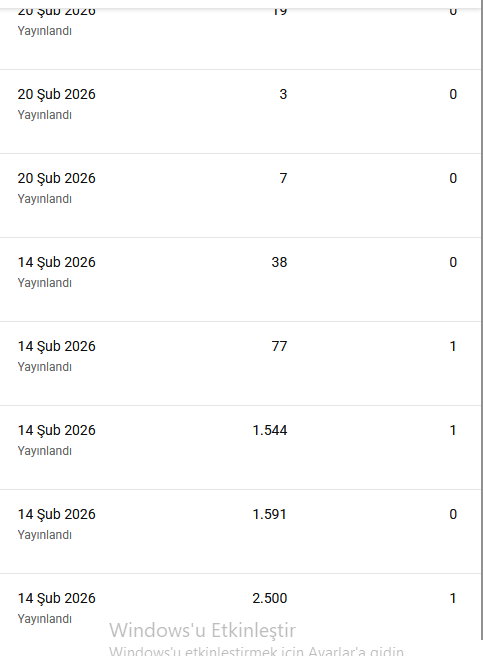Screen dimensions: 483x656
Task: Select the view count 38
Action: point(279,262)
